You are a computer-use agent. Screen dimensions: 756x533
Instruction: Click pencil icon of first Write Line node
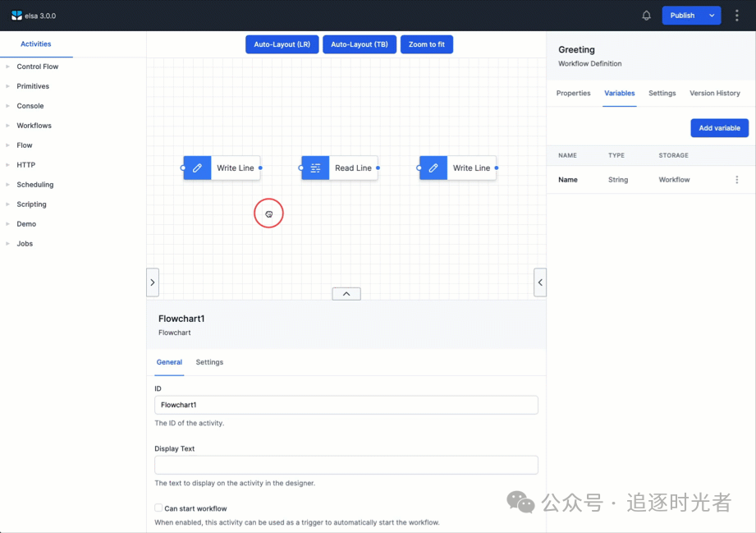coord(197,168)
